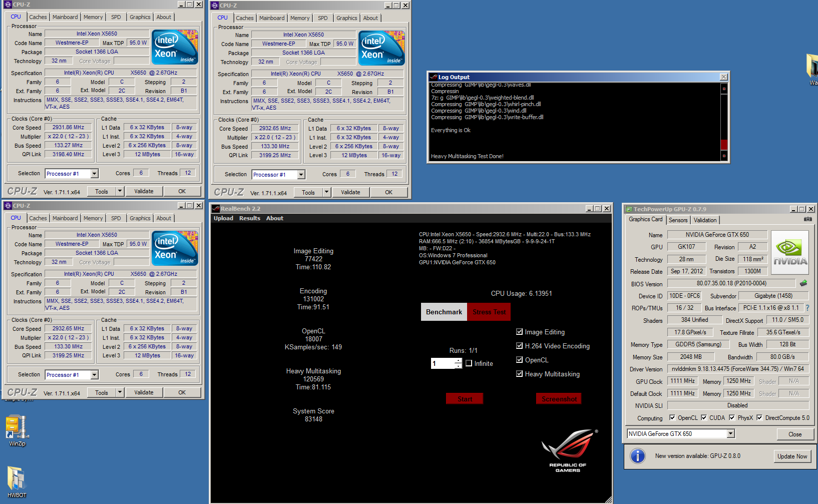
Task: Enable the Infinite runs checkbox
Action: click(x=469, y=363)
